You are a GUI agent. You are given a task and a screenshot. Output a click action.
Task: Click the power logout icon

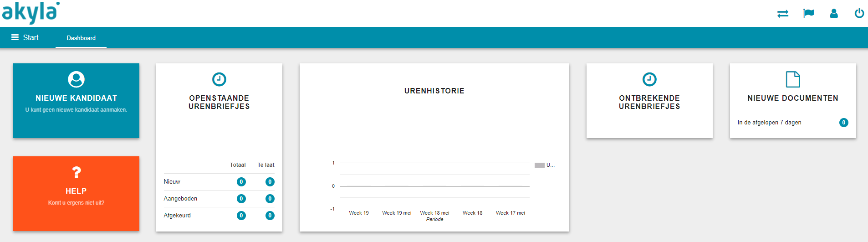[859, 13]
